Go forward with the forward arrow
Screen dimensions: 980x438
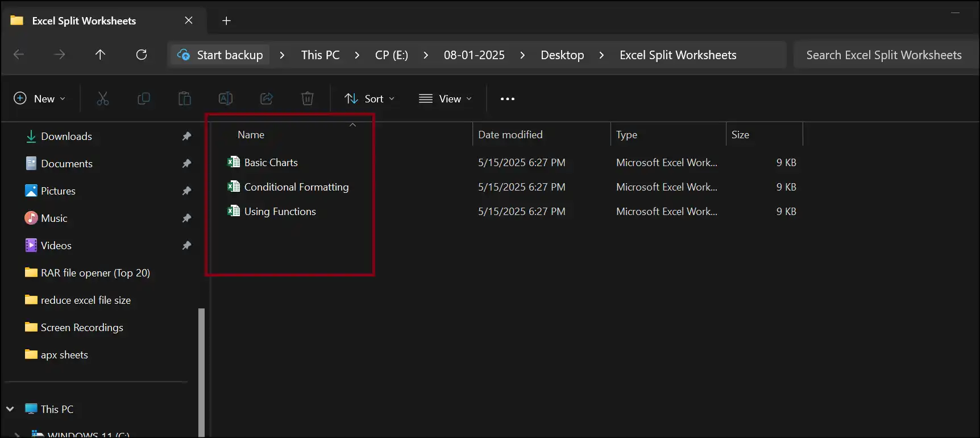[59, 55]
